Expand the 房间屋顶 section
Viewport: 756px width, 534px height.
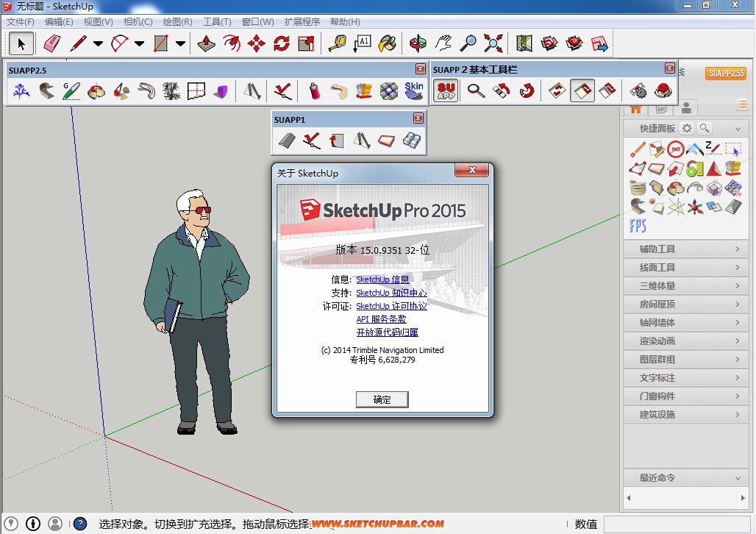[685, 304]
